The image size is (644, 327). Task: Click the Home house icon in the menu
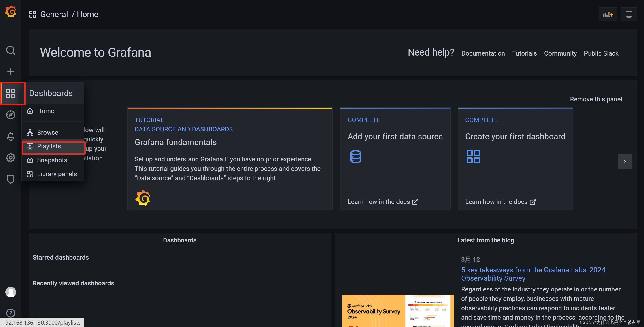point(30,111)
